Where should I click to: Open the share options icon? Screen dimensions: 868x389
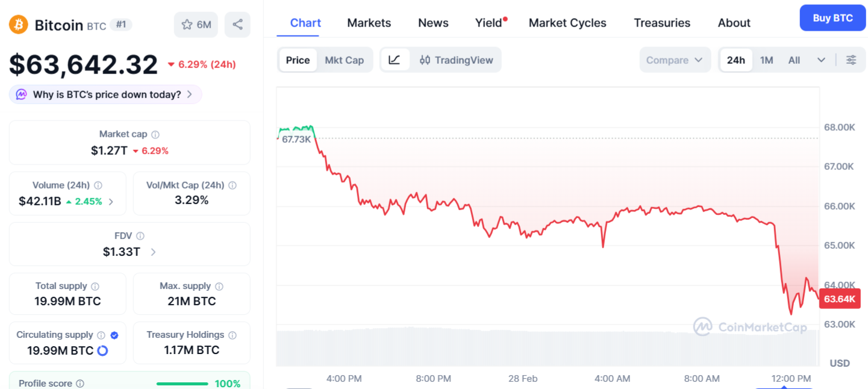coord(237,24)
